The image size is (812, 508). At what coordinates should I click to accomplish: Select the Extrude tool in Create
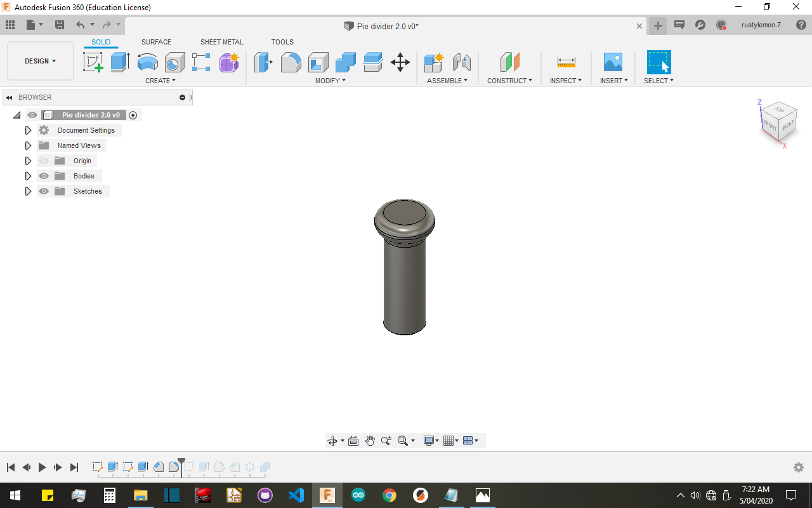coord(121,62)
